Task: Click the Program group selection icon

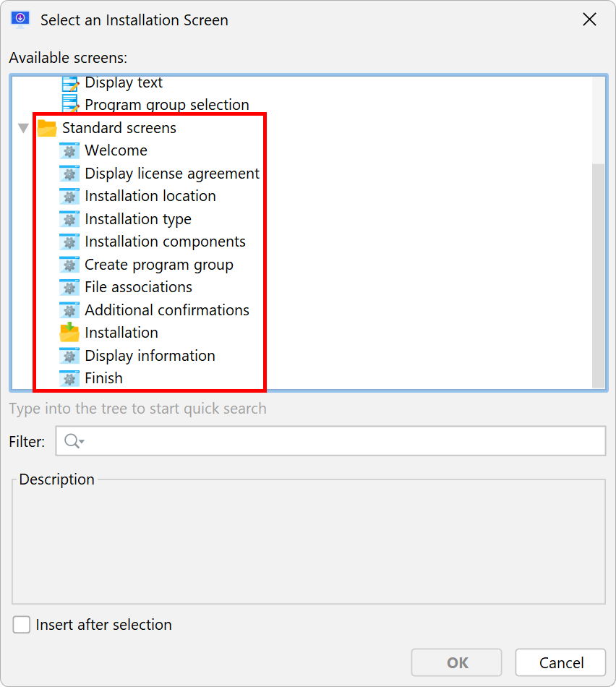Action: click(x=70, y=104)
